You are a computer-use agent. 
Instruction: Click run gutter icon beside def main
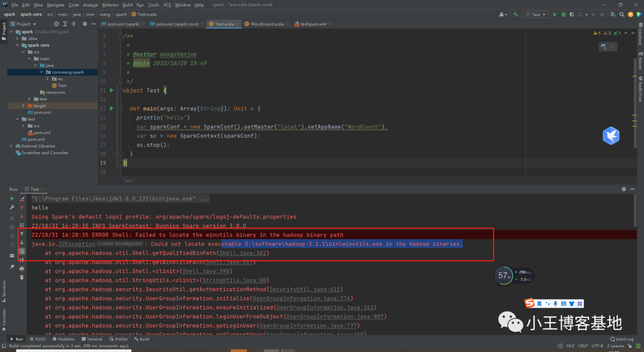[x=112, y=109]
